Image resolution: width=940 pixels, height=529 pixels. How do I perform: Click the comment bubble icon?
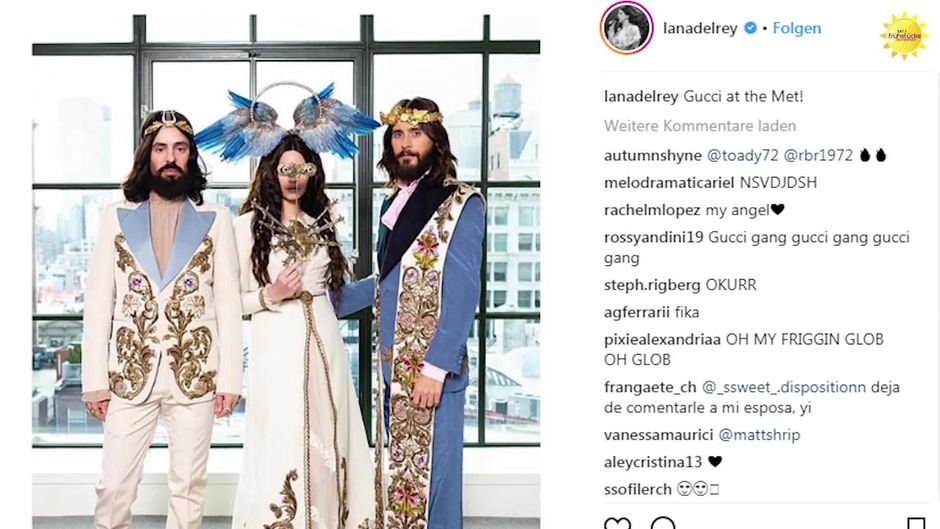point(662,523)
